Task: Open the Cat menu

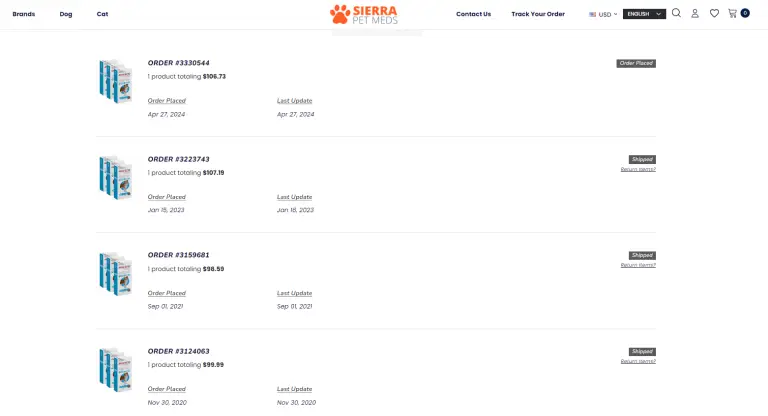Action: coord(103,14)
